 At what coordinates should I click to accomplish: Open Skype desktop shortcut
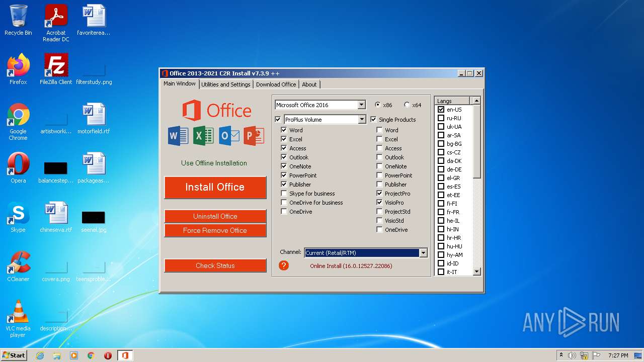pos(18,217)
